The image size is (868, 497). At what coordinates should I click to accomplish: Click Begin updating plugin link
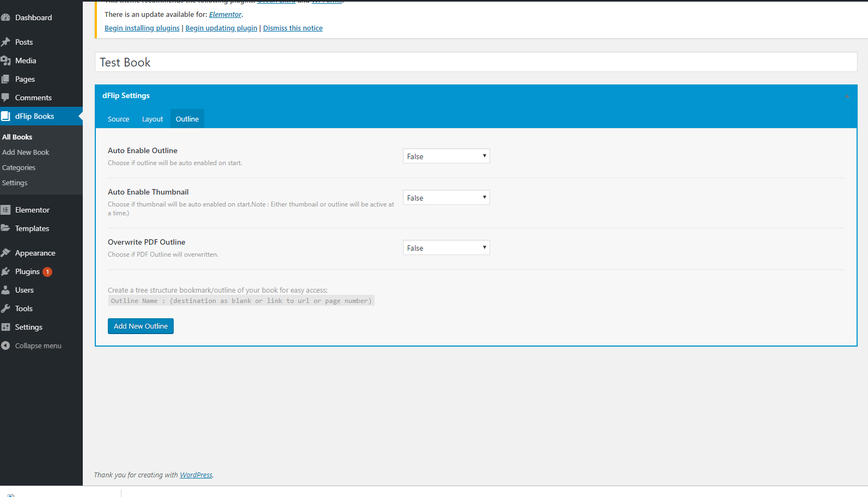(221, 28)
